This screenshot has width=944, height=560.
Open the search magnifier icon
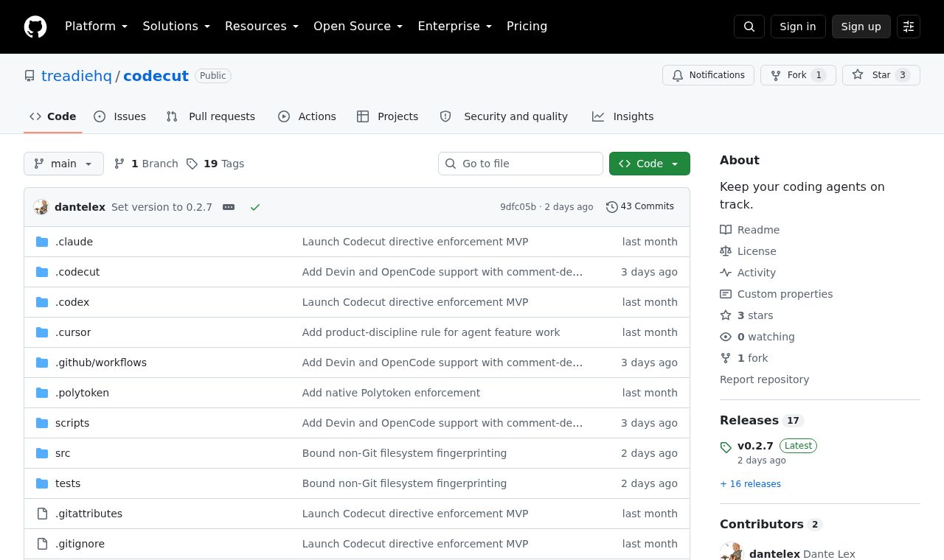(x=749, y=27)
